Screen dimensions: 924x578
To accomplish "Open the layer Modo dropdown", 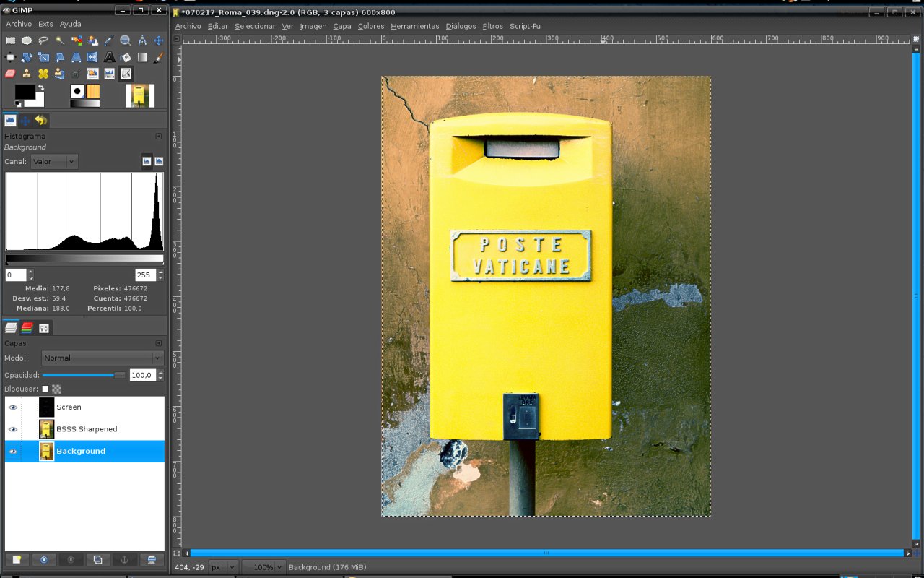I will 102,358.
